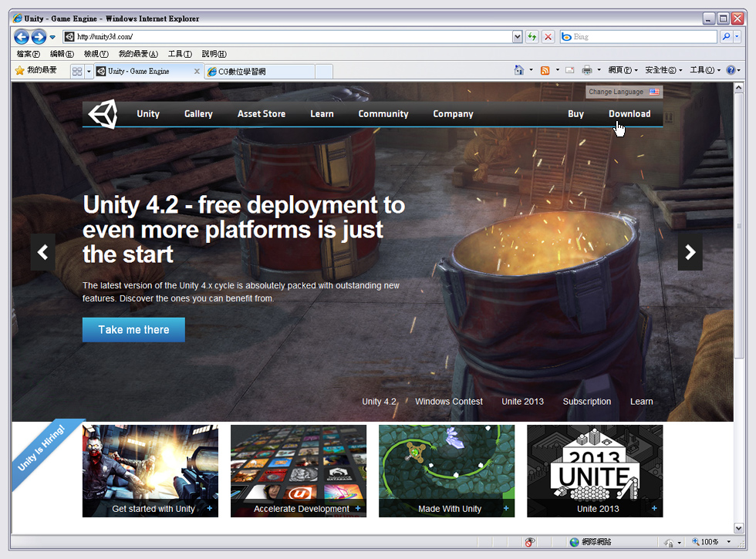Show Quick Tabs thumbnail view
This screenshot has width=756, height=559.
click(x=77, y=71)
